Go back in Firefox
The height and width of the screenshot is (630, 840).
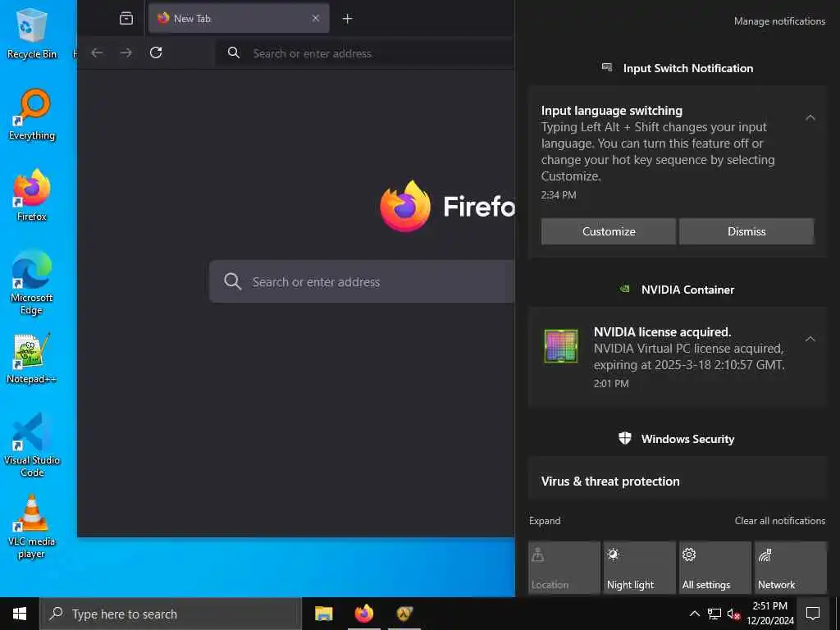97,52
